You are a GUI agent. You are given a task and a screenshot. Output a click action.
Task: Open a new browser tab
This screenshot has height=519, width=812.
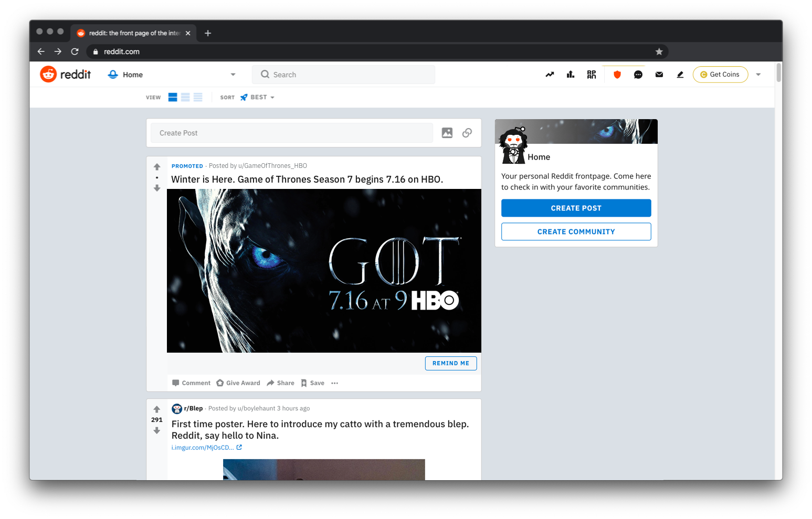coord(208,33)
